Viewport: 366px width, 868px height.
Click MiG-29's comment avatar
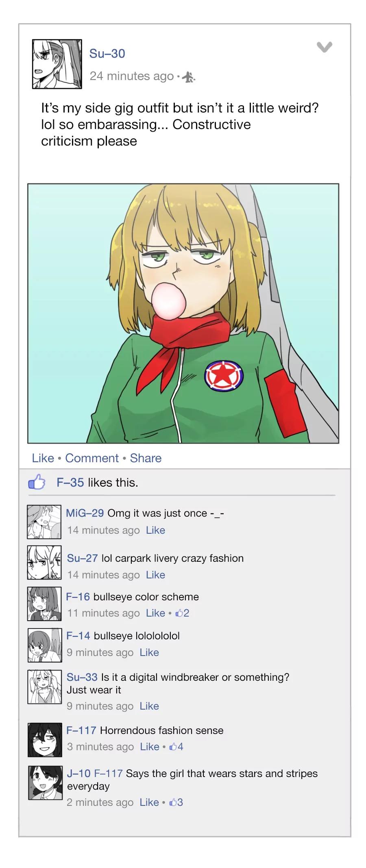pyautogui.click(x=44, y=522)
